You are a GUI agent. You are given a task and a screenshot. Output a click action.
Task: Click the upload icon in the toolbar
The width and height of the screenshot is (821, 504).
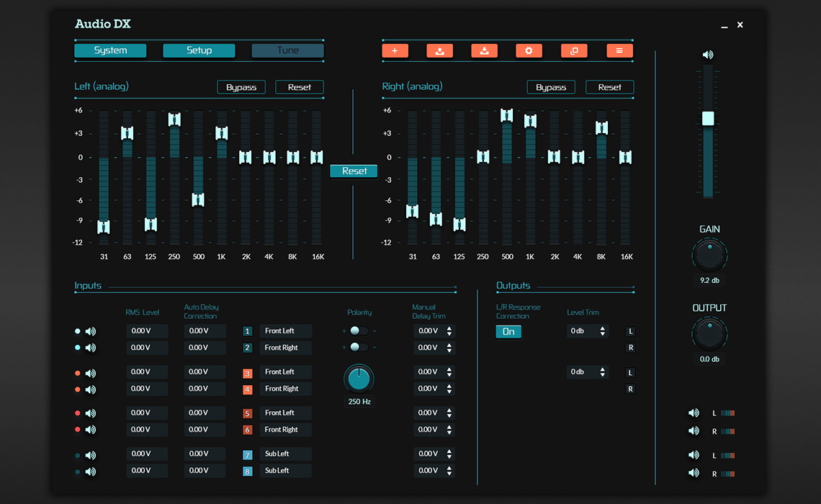coord(439,50)
